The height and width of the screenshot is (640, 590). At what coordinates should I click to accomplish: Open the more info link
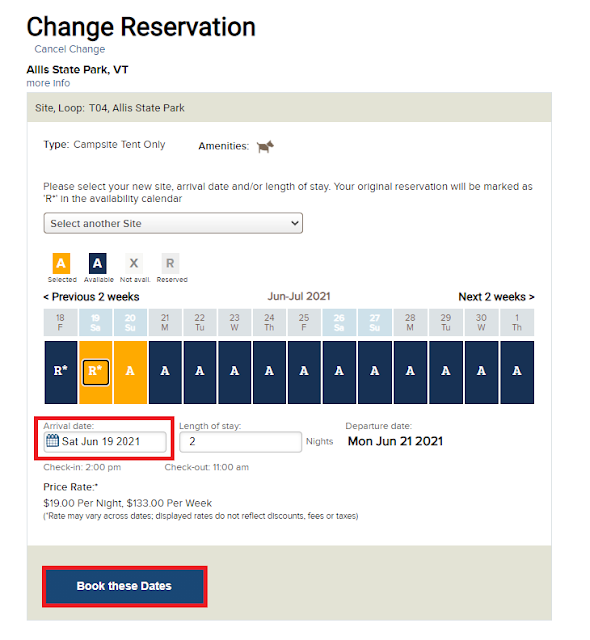pos(48,83)
